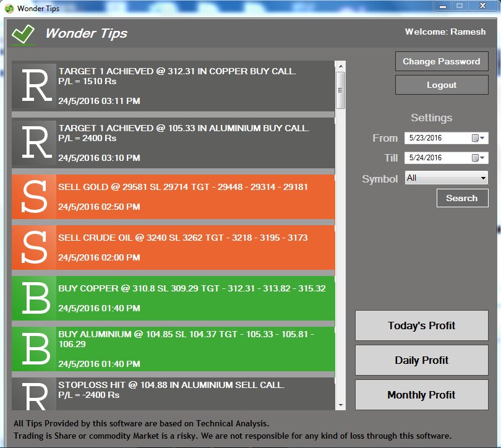Image resolution: width=501 pixels, height=448 pixels.
Task: Select the Sell Crude Oil @ 3240 tip text
Action: 182,238
